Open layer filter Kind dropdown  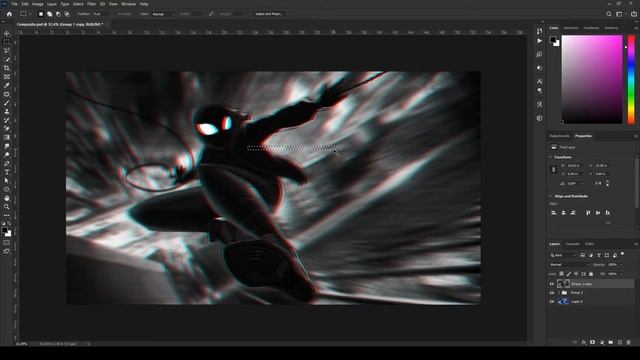pos(562,255)
